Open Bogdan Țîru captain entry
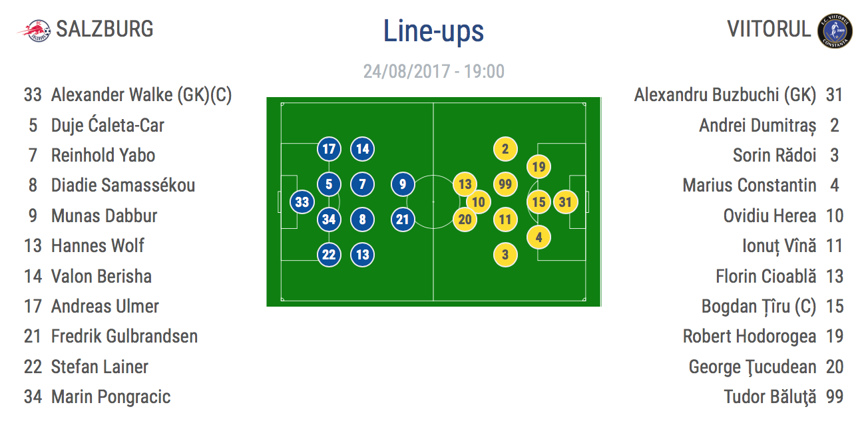This screenshot has height=443, width=868. click(773, 306)
